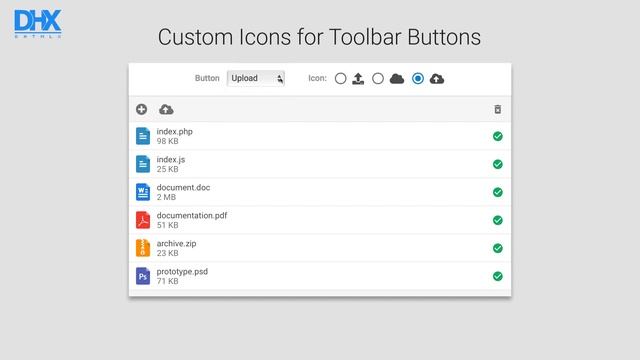Screen dimensions: 640x360
Task: Click the Button label text
Action: tap(207, 78)
